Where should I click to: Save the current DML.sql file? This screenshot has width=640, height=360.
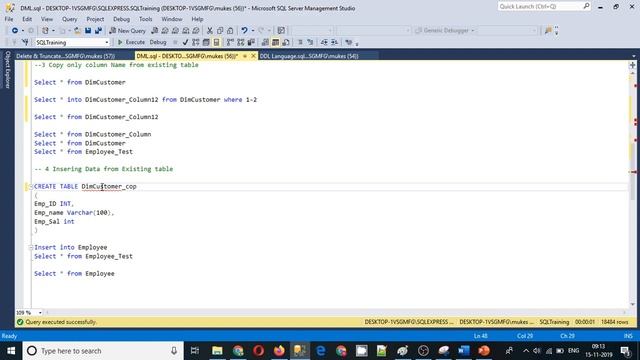[x=88, y=31]
